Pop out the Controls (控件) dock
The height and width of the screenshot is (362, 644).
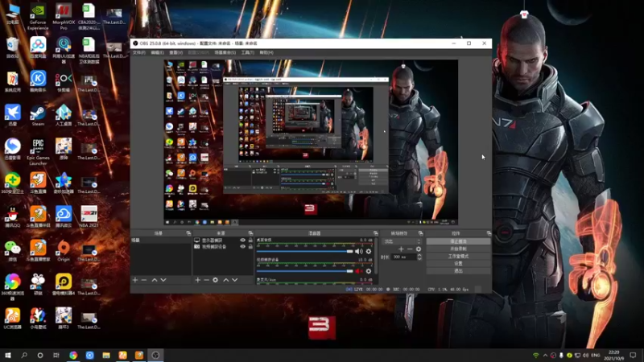pos(489,233)
